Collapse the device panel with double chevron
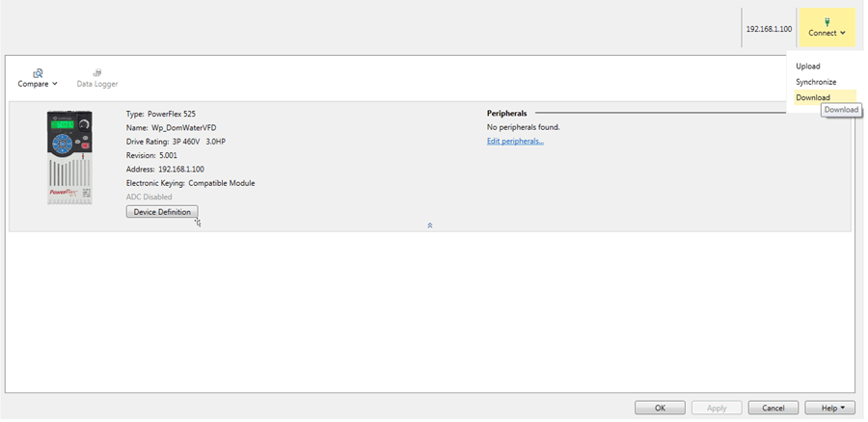868x422 pixels. pos(430,225)
